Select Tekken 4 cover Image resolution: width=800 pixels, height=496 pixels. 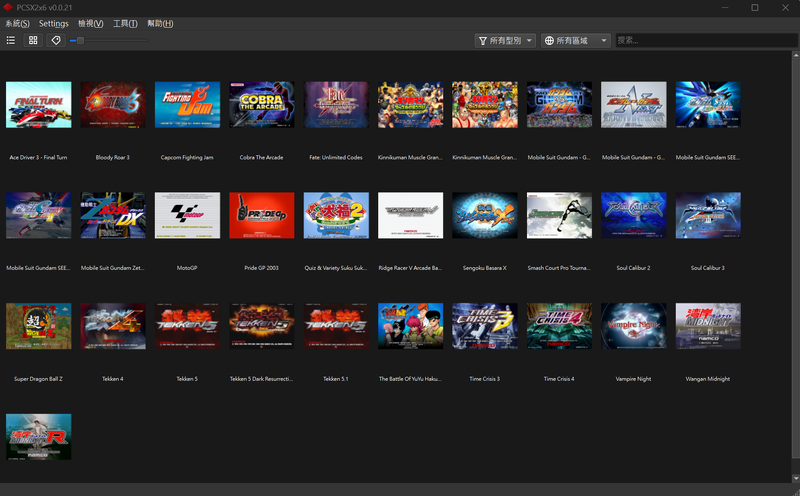(x=113, y=326)
